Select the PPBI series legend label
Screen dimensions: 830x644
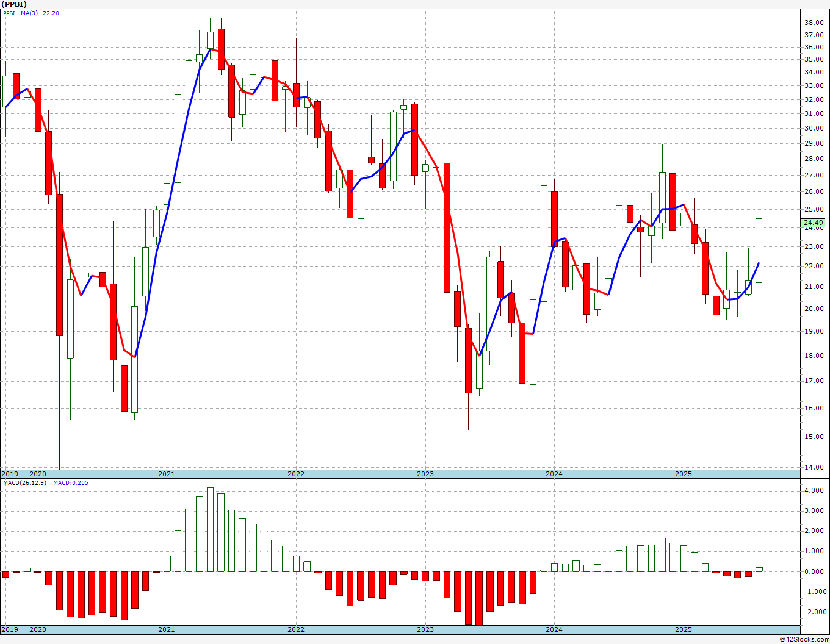pos(9,13)
